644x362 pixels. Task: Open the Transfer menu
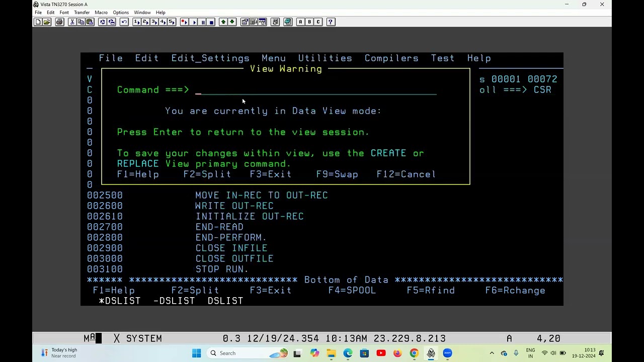[x=82, y=13]
